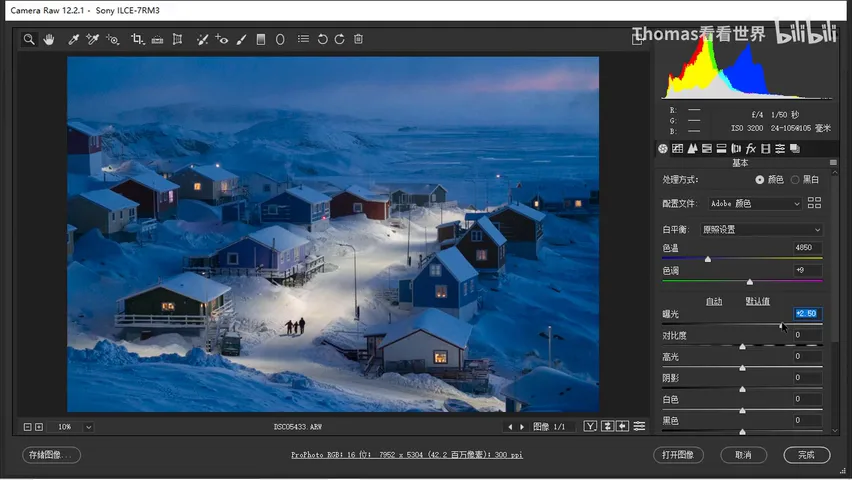Open the Calibration tab
The width and height of the screenshot is (852, 480).
coord(766,148)
